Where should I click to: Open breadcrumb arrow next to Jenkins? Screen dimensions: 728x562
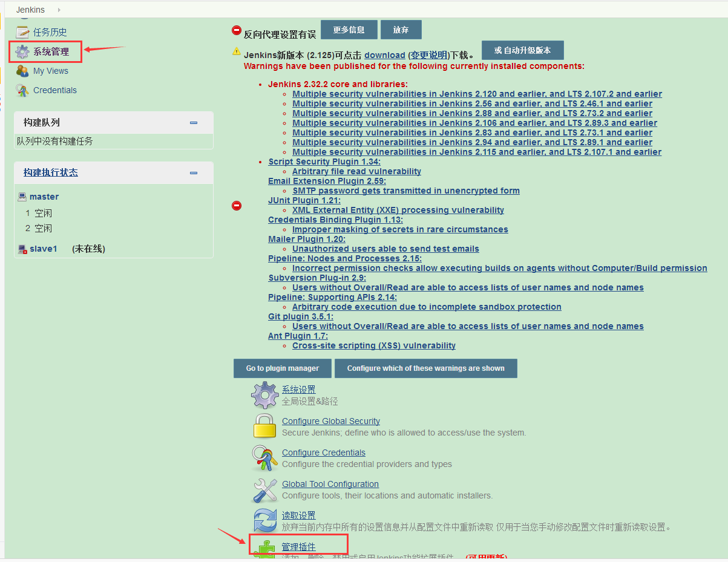[59, 10]
